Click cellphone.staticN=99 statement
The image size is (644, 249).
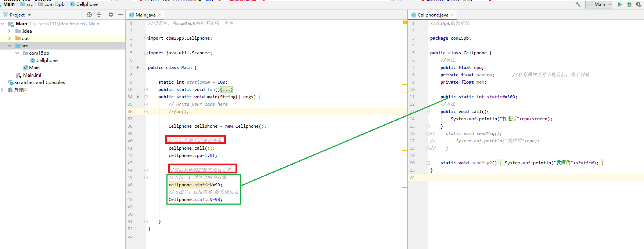195,185
